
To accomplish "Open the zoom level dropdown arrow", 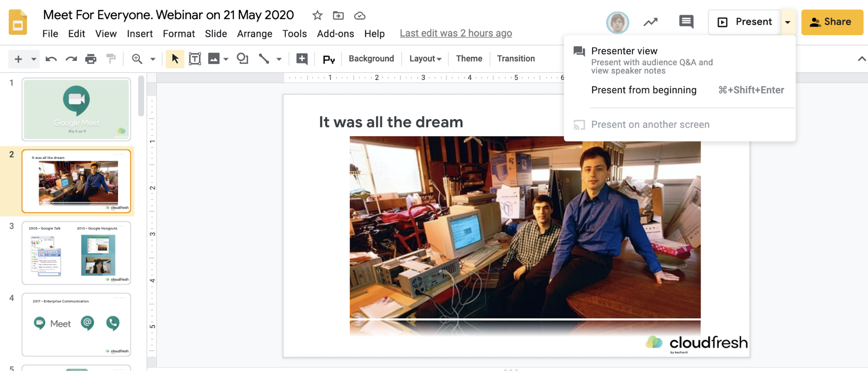I will 153,59.
